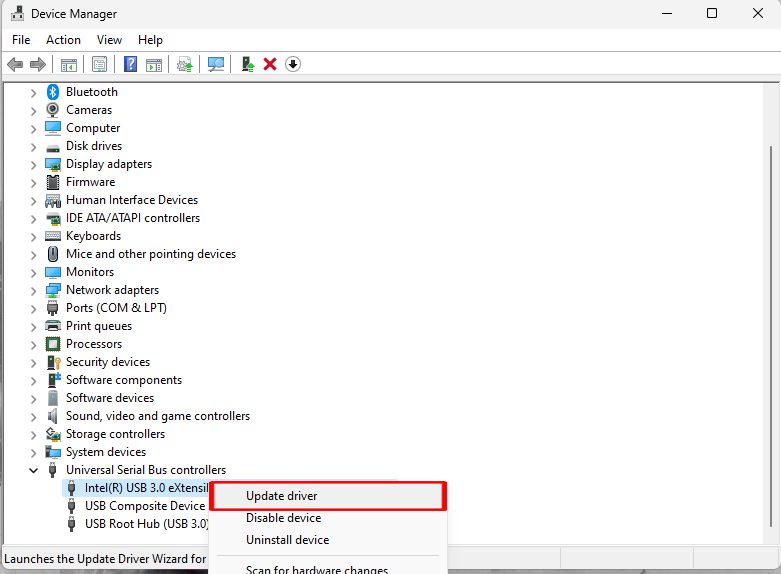Click the Forward arrow in toolbar
The width and height of the screenshot is (781, 574).
coord(38,64)
